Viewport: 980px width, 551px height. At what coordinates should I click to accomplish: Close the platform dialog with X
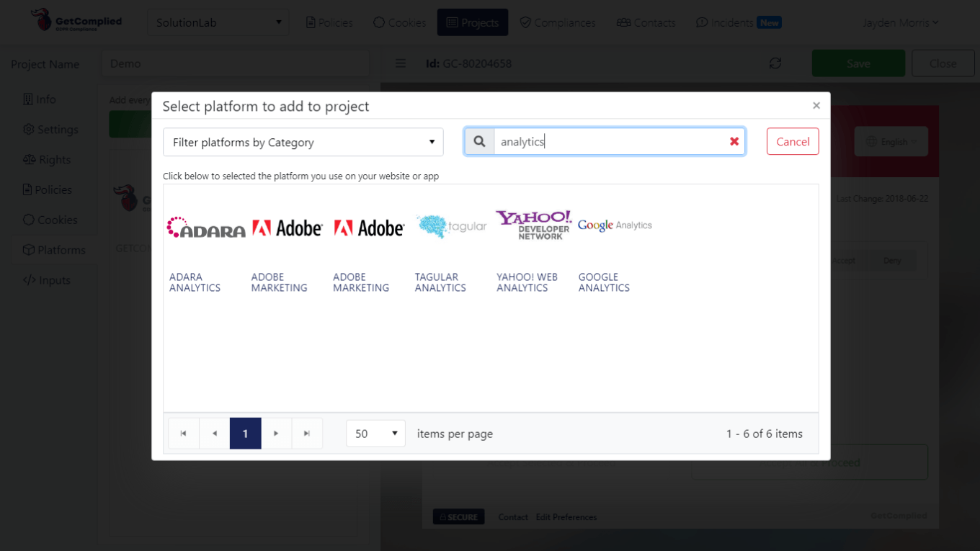tap(816, 106)
